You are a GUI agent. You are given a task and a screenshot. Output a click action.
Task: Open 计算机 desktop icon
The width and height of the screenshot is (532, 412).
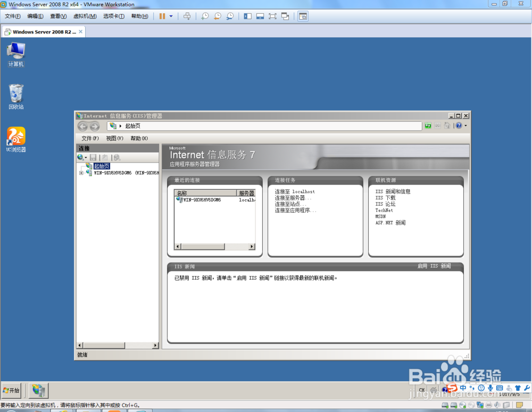pos(16,54)
